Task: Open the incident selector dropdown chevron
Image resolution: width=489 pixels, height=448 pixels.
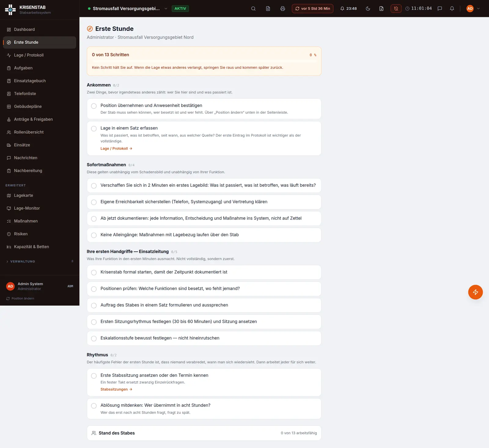Action: point(166,9)
